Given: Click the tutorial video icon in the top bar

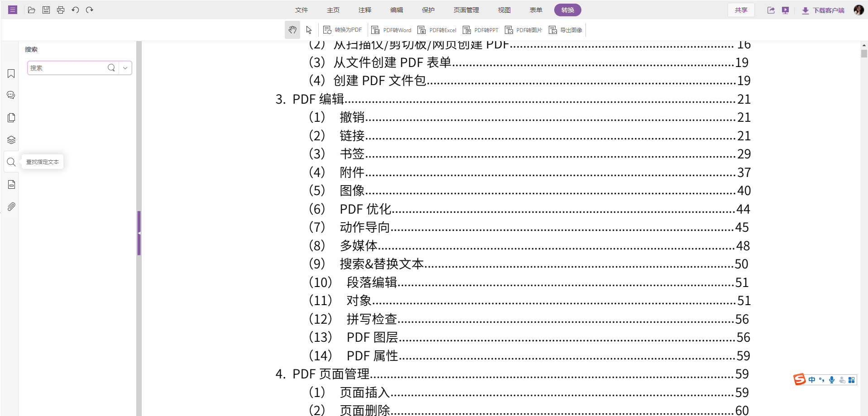Looking at the screenshot, I should pyautogui.click(x=786, y=10).
